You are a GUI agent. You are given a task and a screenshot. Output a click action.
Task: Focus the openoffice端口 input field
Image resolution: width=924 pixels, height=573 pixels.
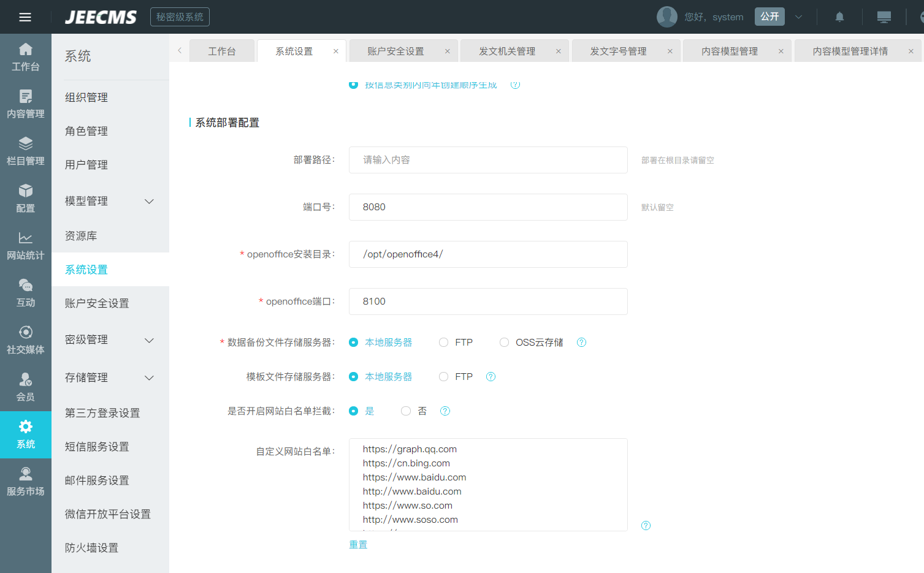488,302
